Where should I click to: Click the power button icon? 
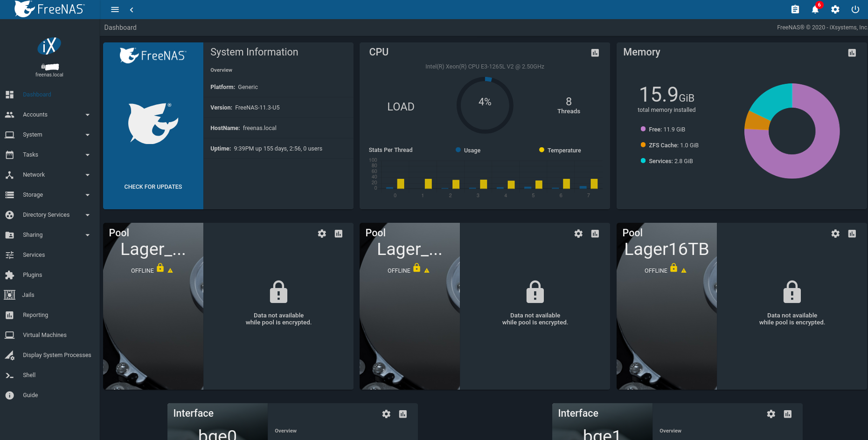(855, 9)
